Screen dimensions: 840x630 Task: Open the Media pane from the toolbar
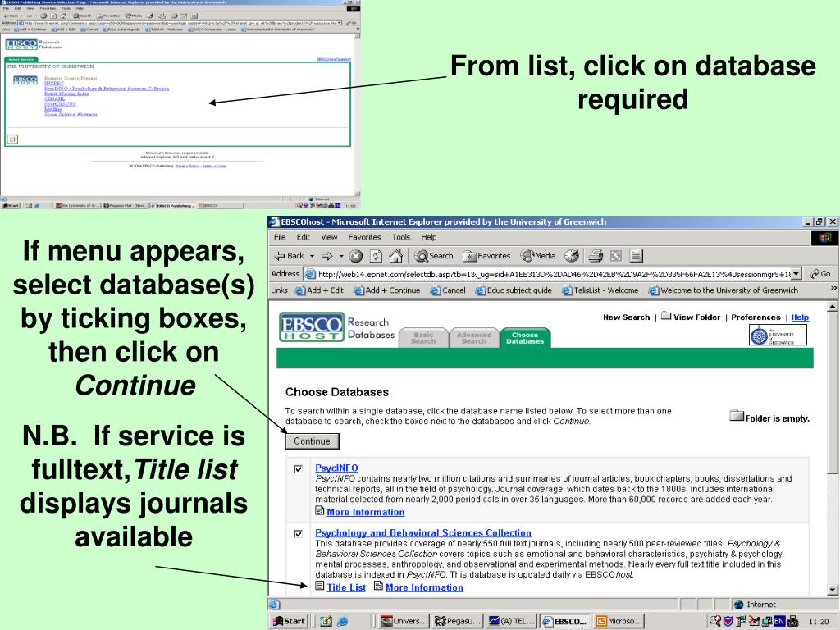pos(538,256)
